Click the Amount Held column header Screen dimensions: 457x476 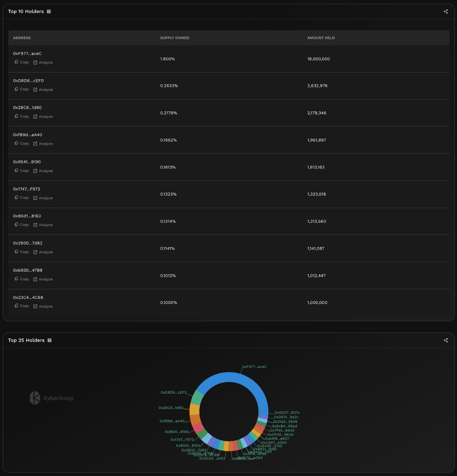coord(321,38)
